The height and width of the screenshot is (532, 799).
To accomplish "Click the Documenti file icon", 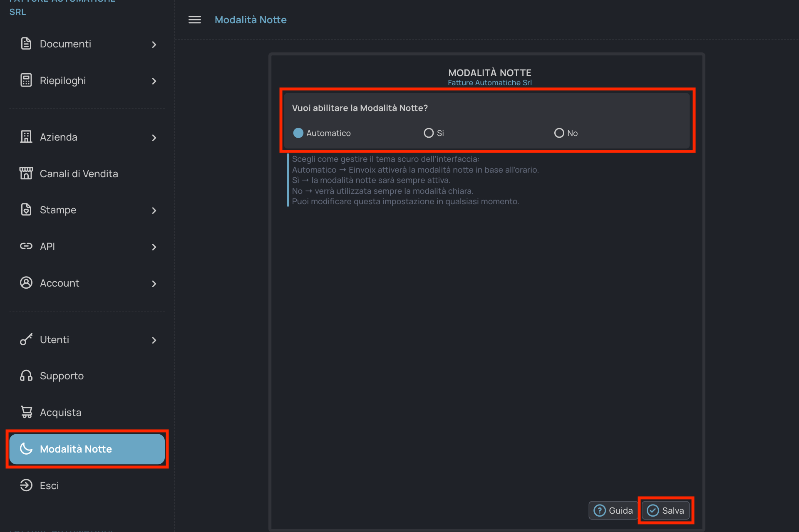I will click(x=26, y=44).
